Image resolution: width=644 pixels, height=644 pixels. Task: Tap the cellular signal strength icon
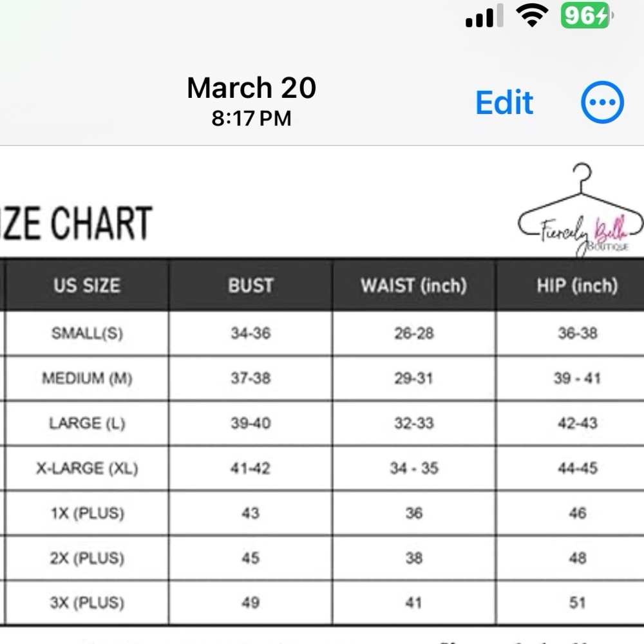pyautogui.click(x=484, y=16)
